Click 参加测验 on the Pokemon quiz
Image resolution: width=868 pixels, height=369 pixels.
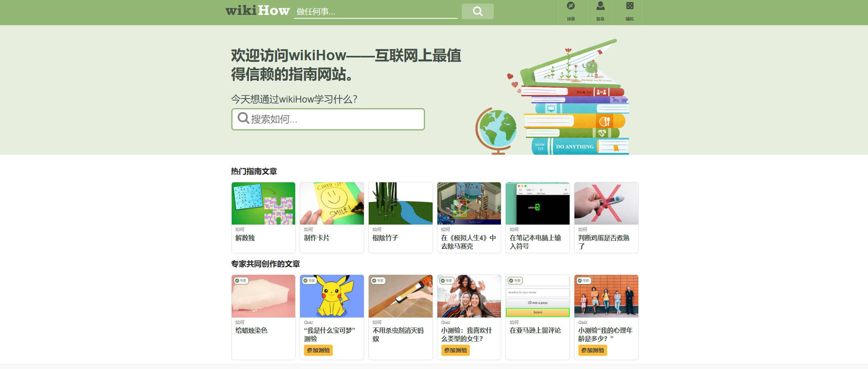coord(318,350)
